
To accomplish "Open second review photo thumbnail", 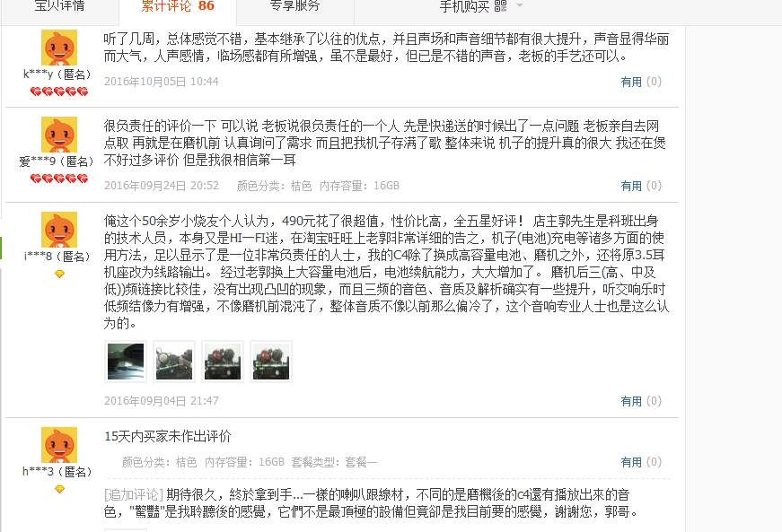I will pos(174,362).
